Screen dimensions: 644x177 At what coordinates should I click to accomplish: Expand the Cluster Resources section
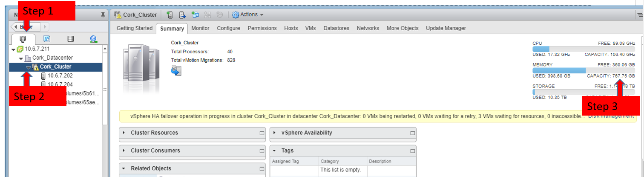[124, 133]
